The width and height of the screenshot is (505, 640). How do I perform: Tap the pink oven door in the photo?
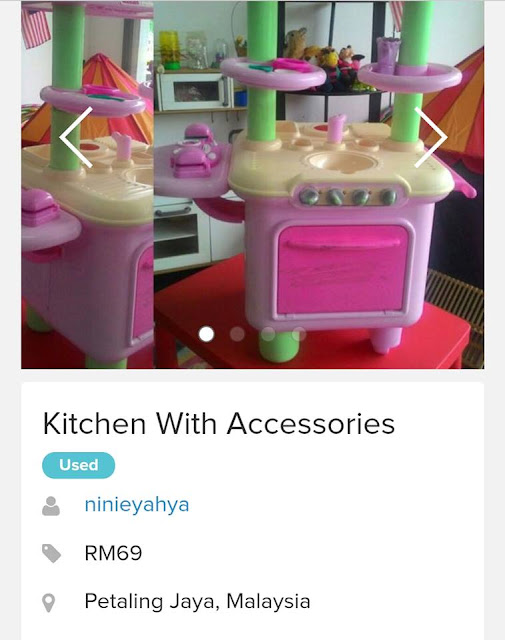(x=343, y=270)
